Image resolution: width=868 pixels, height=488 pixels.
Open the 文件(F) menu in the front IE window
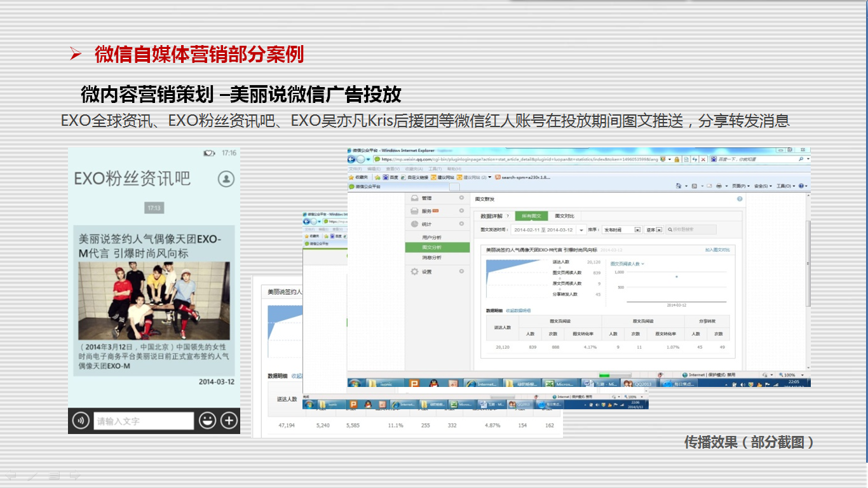355,169
